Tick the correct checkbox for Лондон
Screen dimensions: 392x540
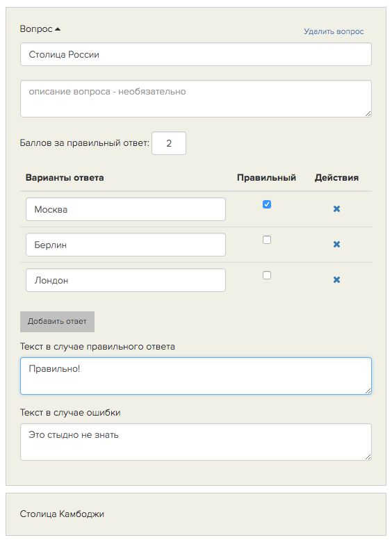click(267, 275)
